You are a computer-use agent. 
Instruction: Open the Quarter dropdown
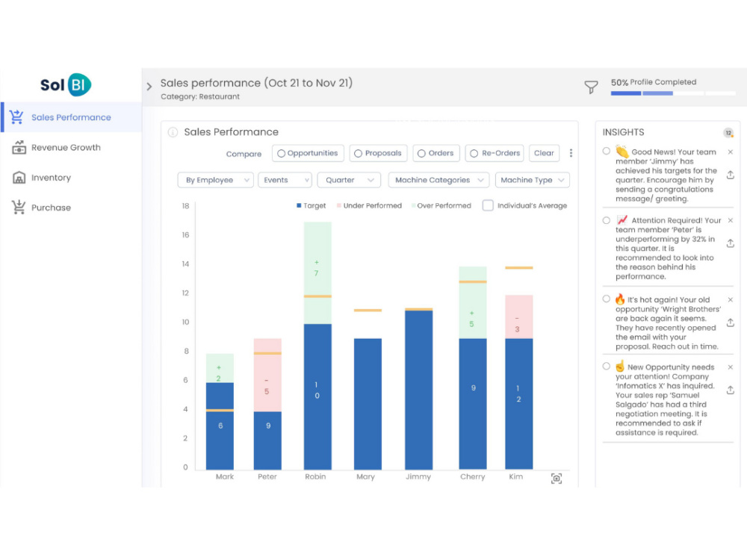[349, 180]
